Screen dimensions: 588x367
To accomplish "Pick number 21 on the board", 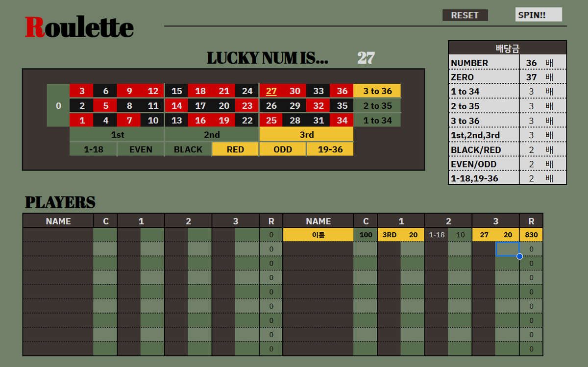I will tap(224, 91).
